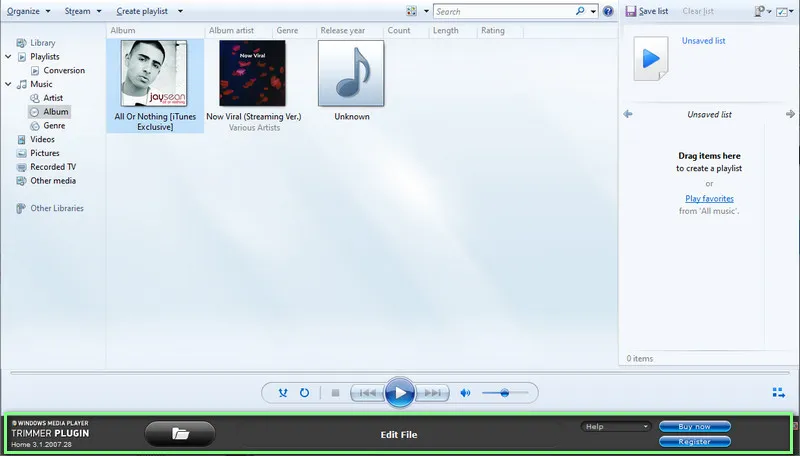The height and width of the screenshot is (456, 800).
Task: Open the Create playlist menu
Action: (147, 11)
